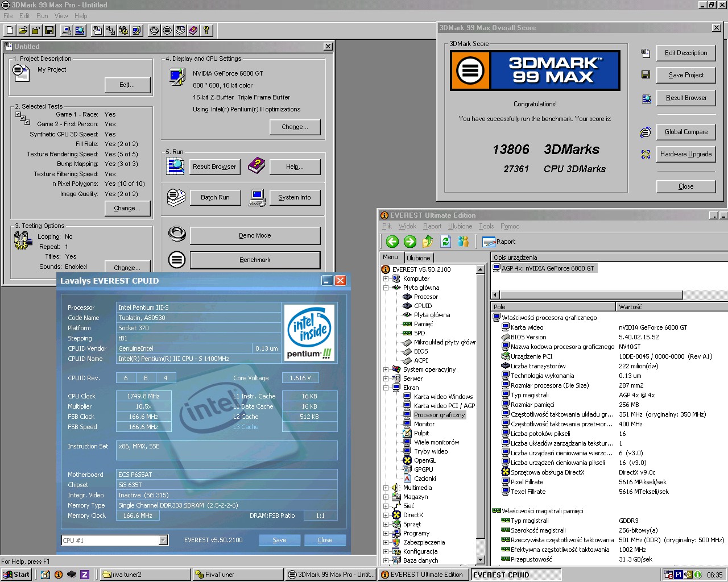728x582 pixels.
Task: Open the Widok menu in EVEREST
Action: pos(407,226)
